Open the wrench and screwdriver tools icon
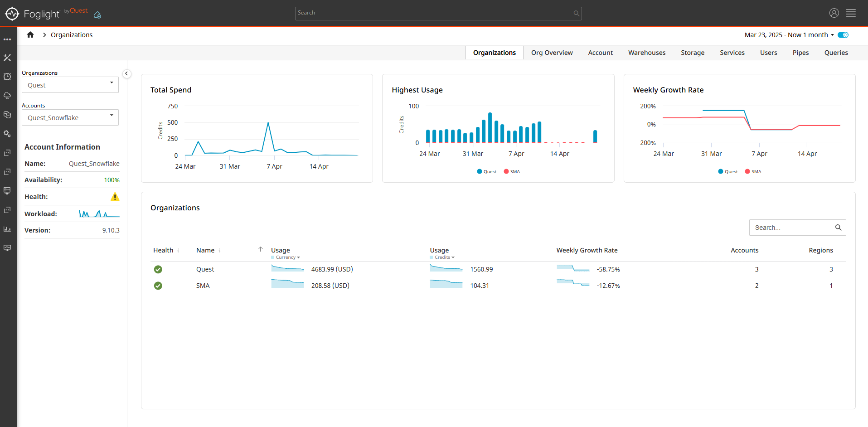The height and width of the screenshot is (427, 868). pyautogui.click(x=7, y=58)
